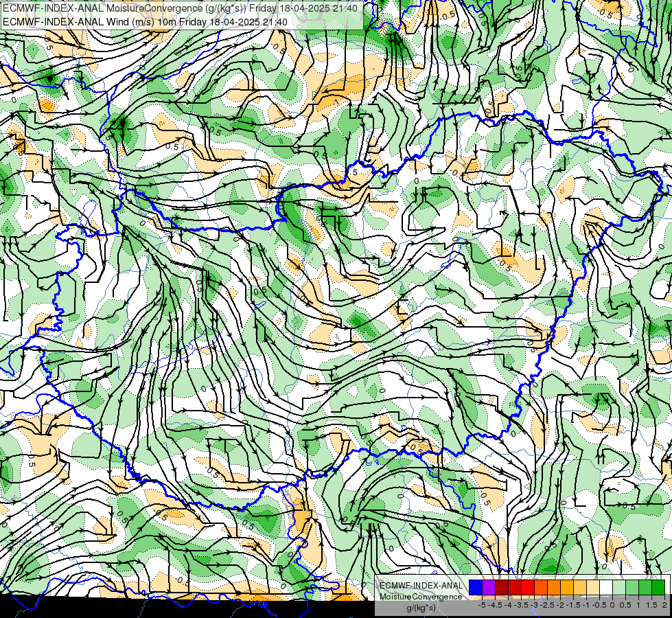Click the bright red swatch (-3.5 to -3)
The height and width of the screenshot is (618, 672).
click(528, 587)
